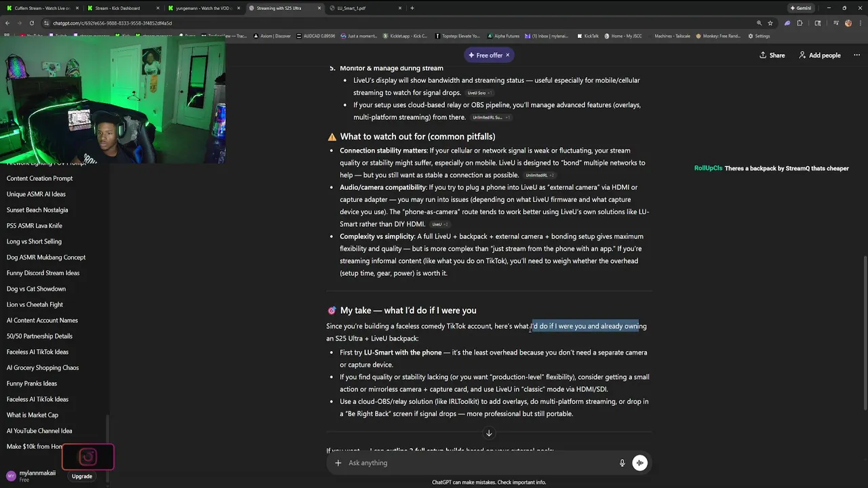868x488 pixels.
Task: Click the purple extension icon in toolbar
Action: tap(787, 23)
